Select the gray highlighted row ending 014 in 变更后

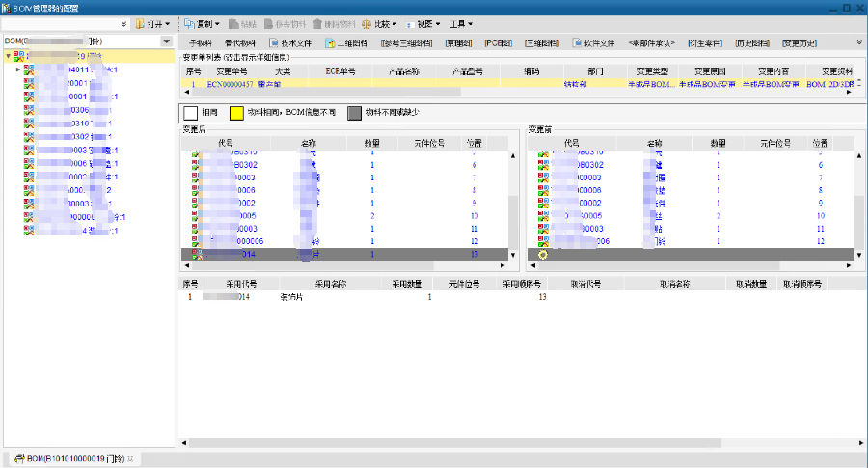click(344, 254)
